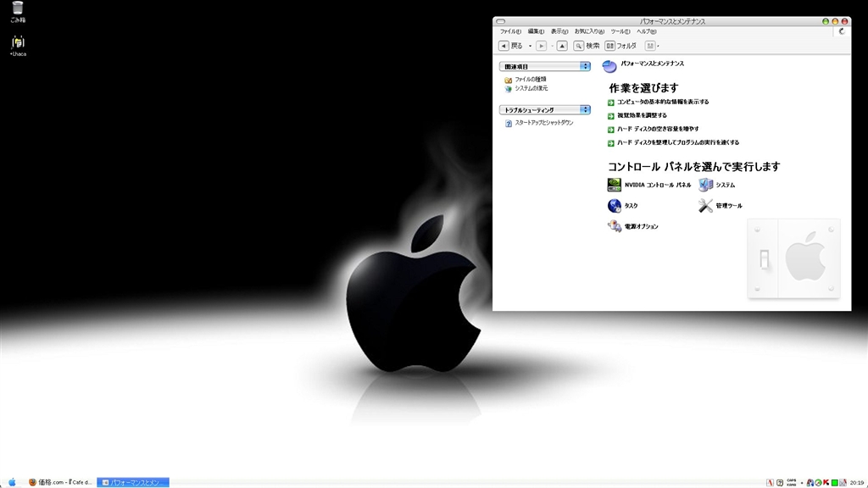This screenshot has height=488, width=868.
Task: Open the 表示 menu
Action: 559,31
